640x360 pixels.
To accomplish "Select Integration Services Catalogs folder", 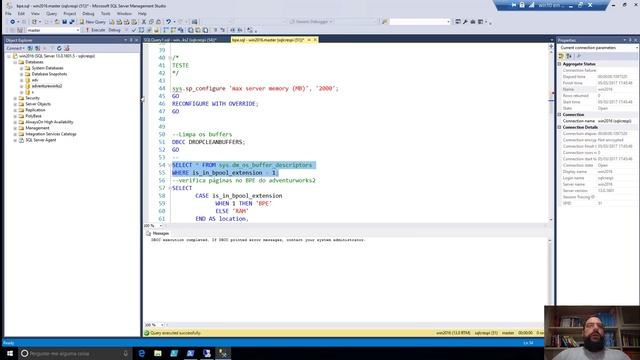I will (51, 134).
